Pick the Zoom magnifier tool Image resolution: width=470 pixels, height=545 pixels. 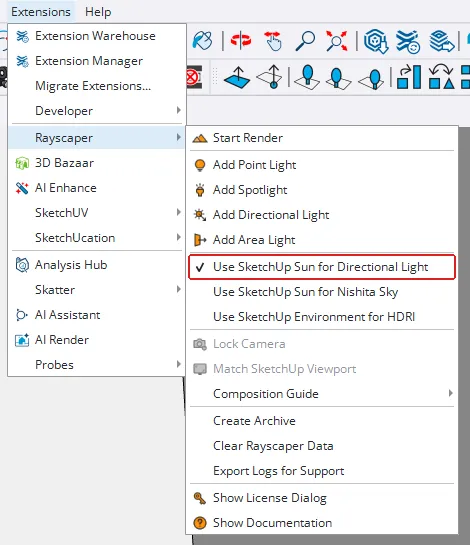pos(305,41)
